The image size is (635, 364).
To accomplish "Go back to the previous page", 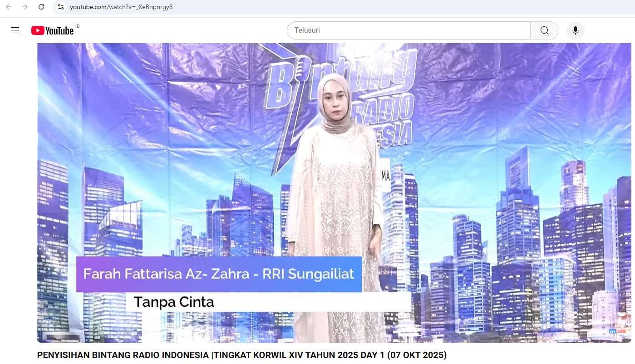I will click(x=9, y=7).
